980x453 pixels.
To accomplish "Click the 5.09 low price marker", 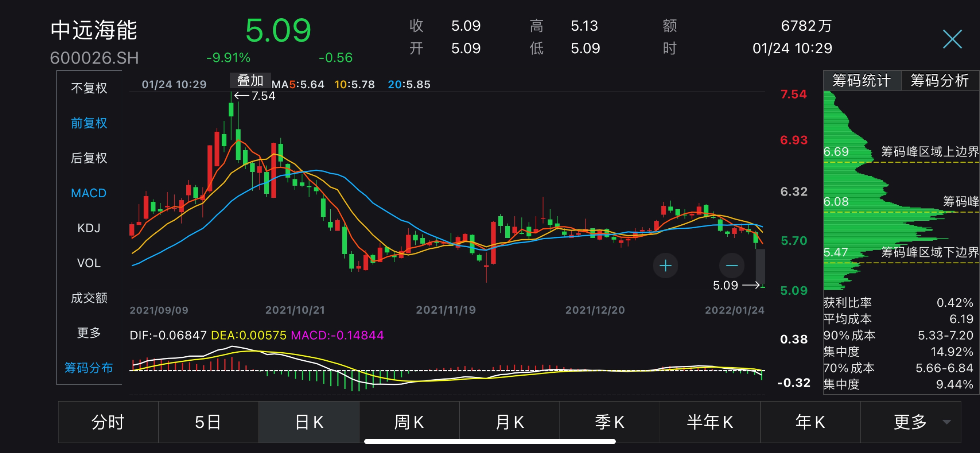I will [736, 285].
